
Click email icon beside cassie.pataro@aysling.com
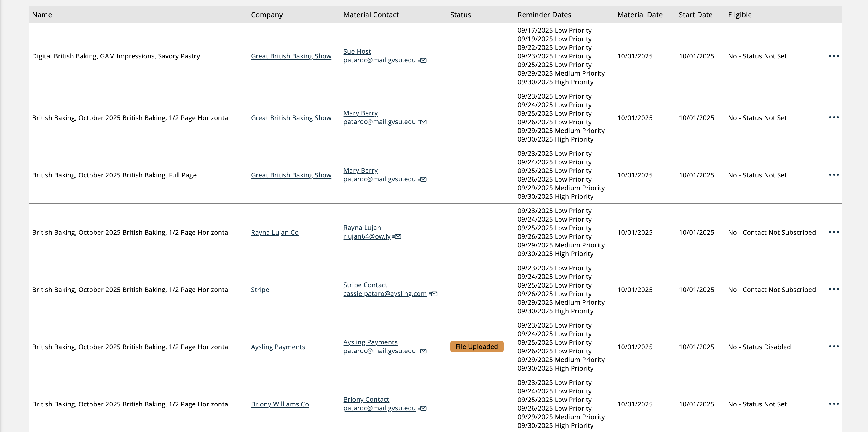click(433, 294)
